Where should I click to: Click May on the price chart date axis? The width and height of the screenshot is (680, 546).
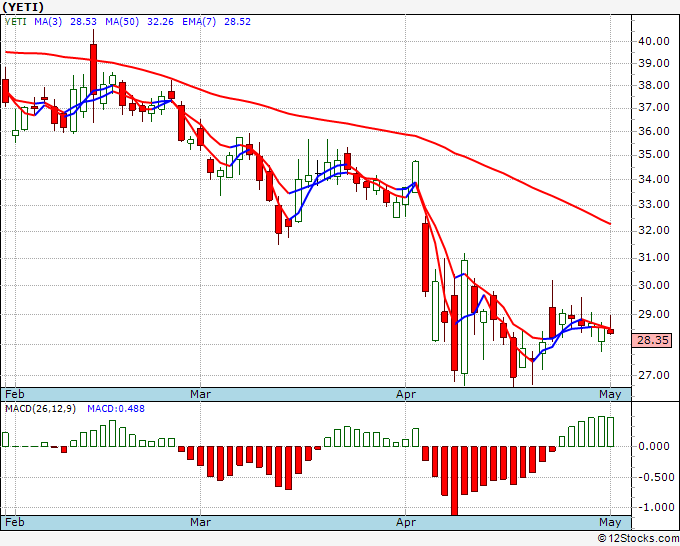[610, 394]
